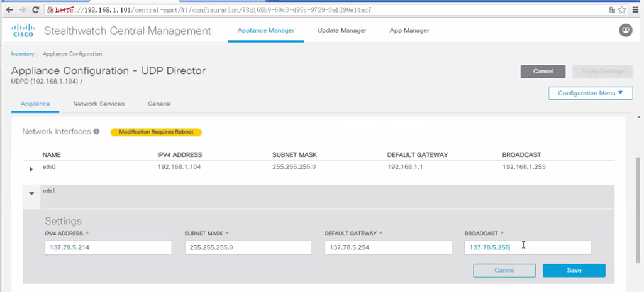Click the insecure certificate warning icon
Image resolution: width=644 pixels, height=292 pixels.
point(50,10)
